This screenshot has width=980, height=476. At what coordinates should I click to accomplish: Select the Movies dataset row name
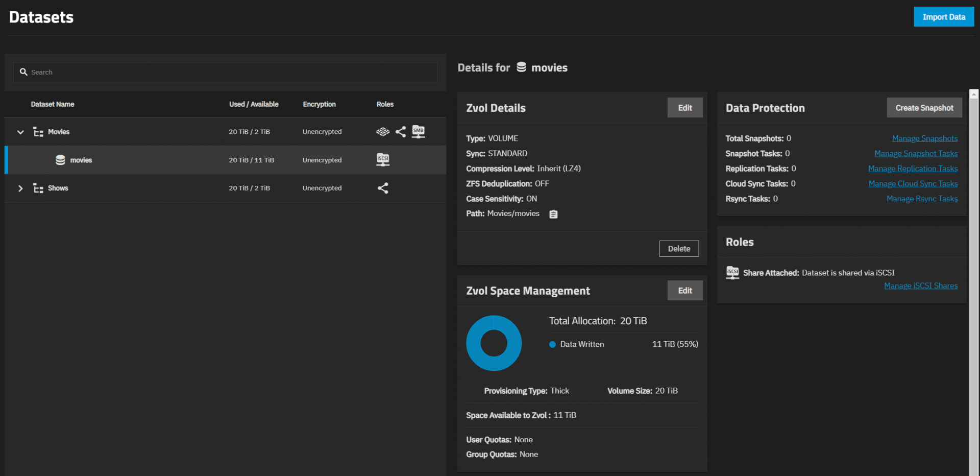[x=59, y=132]
